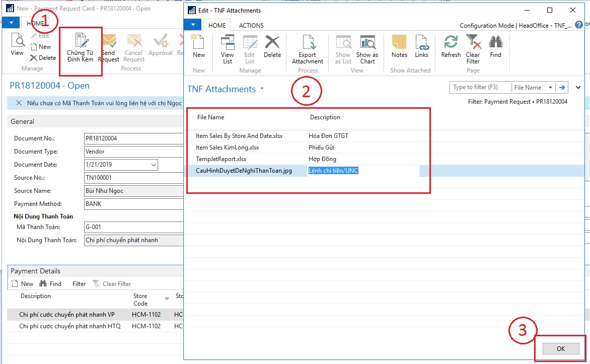Viewport: 590px width, 364px height.
Task: Click the OK button
Action: (561, 348)
